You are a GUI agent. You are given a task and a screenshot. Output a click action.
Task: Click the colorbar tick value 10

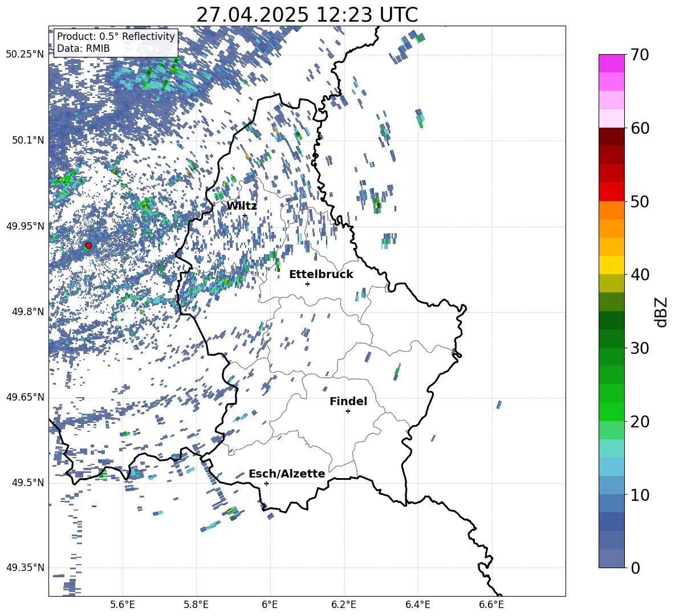point(639,495)
